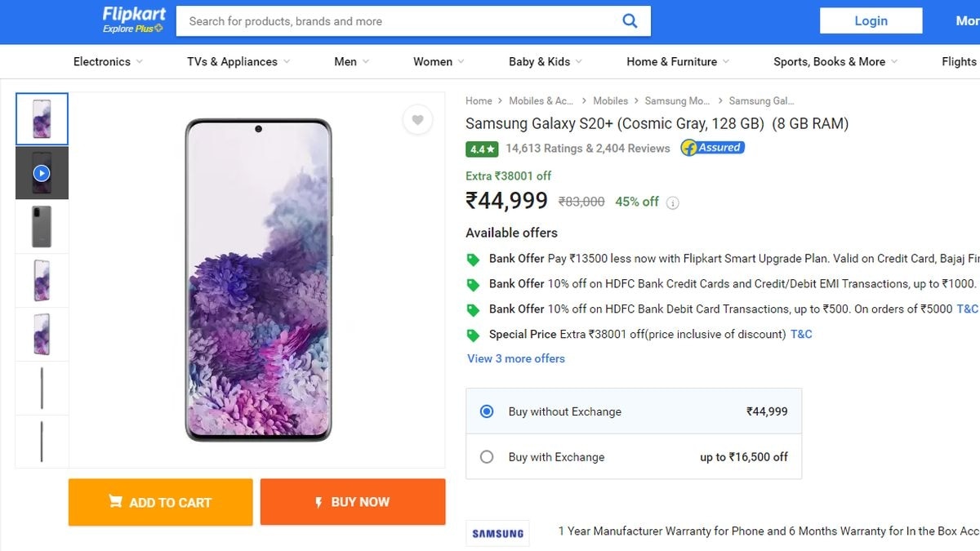Expand the Home & Furniture menu
Screen dimensions: 980x551
click(x=678, y=61)
